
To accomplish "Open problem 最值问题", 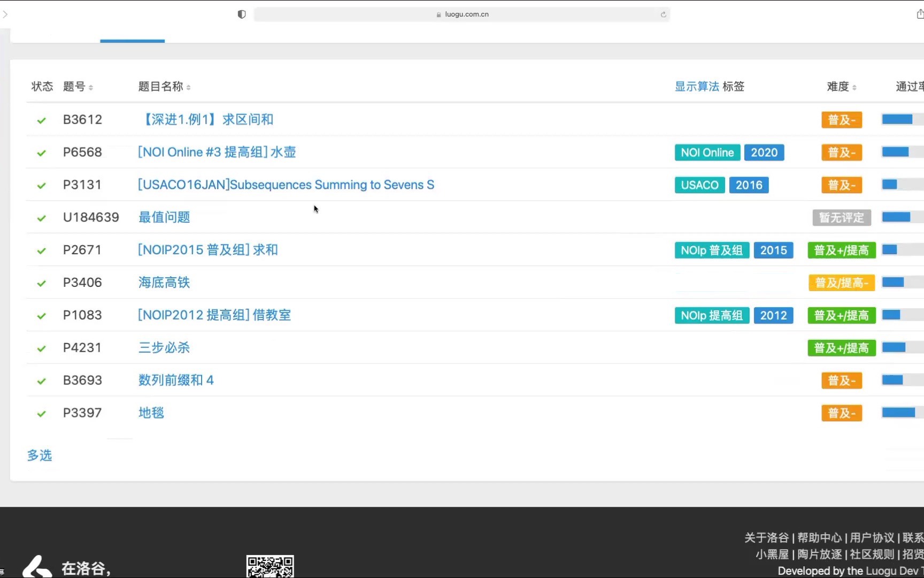I will click(x=164, y=217).
